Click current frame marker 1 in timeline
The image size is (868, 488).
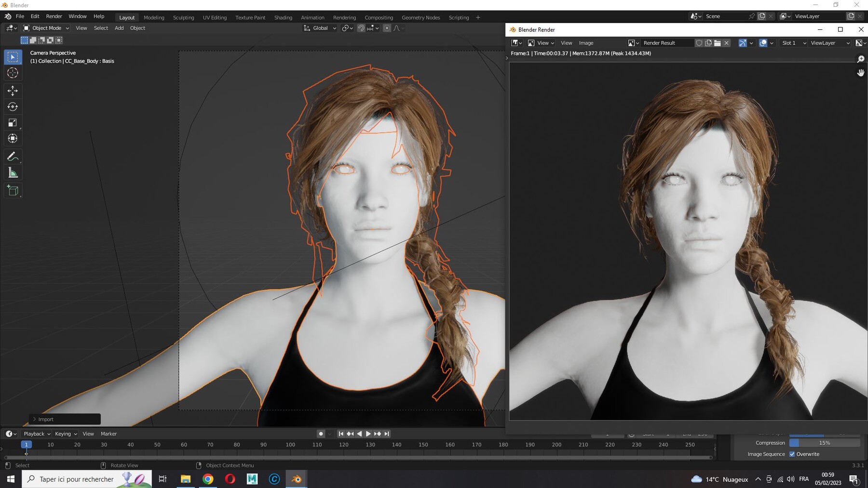pyautogui.click(x=27, y=445)
